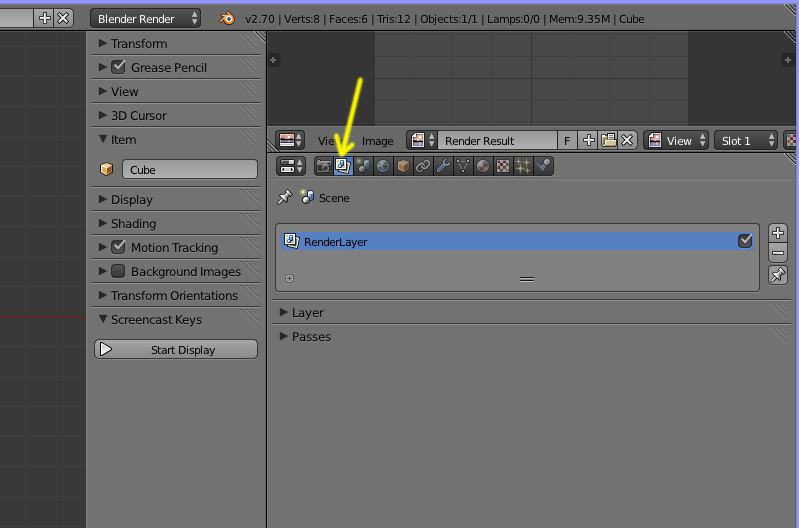799x528 pixels.
Task: Unlink Render Result with X button
Action: 627,140
